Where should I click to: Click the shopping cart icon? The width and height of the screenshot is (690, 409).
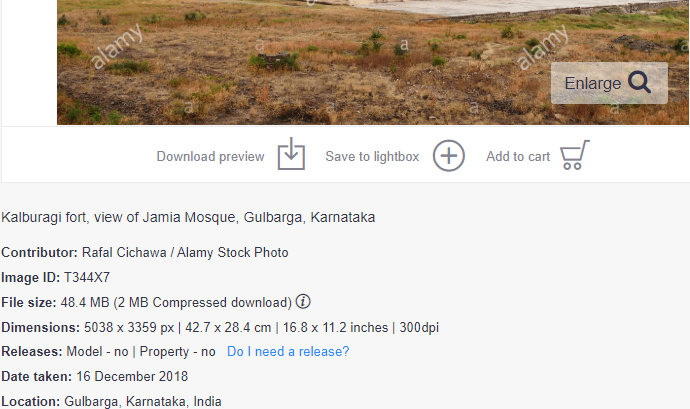click(575, 155)
